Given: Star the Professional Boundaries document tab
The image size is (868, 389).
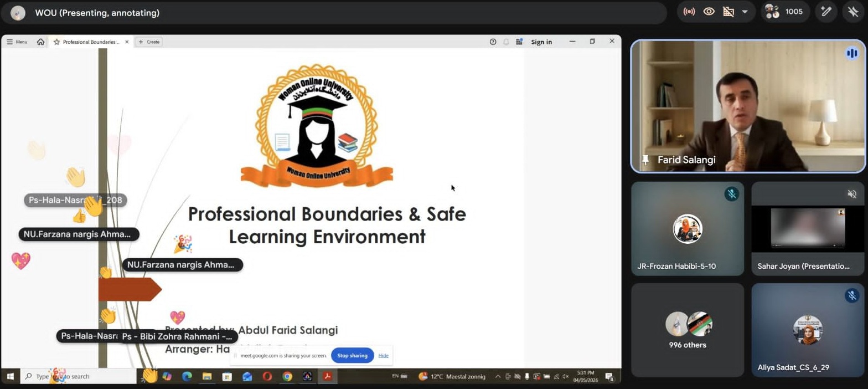Looking at the screenshot, I should coord(56,42).
